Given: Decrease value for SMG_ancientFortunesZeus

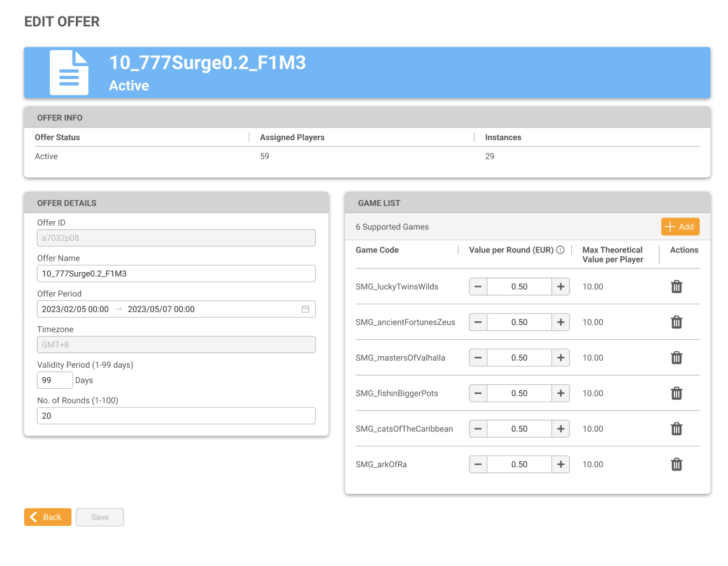Looking at the screenshot, I should tap(478, 323).
